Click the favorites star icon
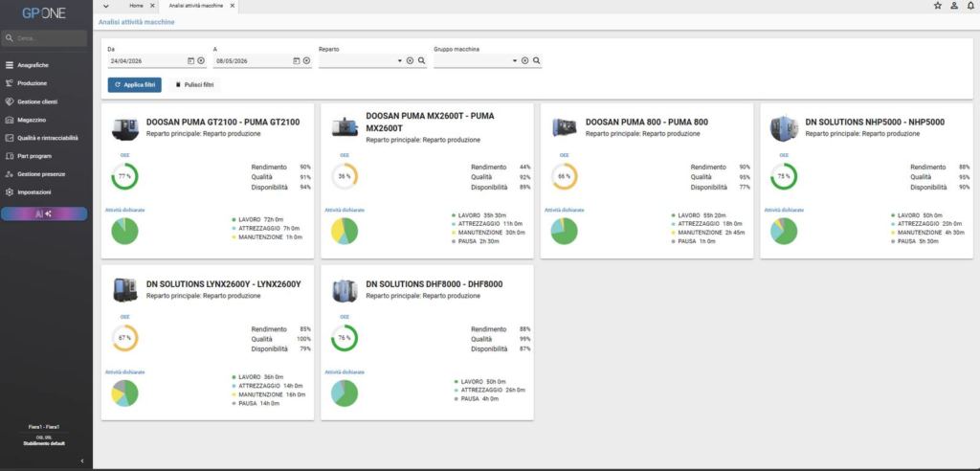Viewport: 980px width, 471px height. pyautogui.click(x=938, y=6)
